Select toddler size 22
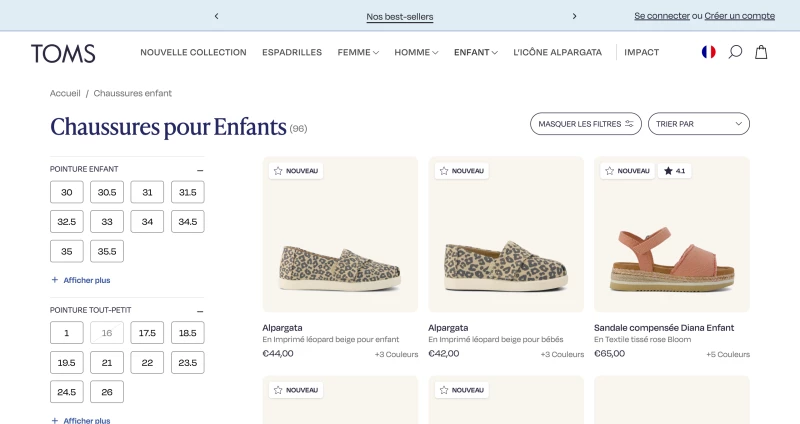This screenshot has width=800, height=424. coord(147,363)
